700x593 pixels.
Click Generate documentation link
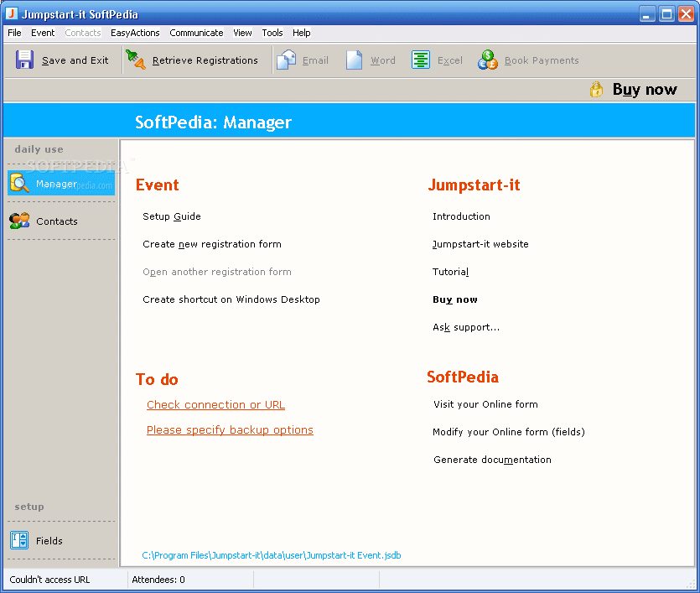(x=492, y=460)
